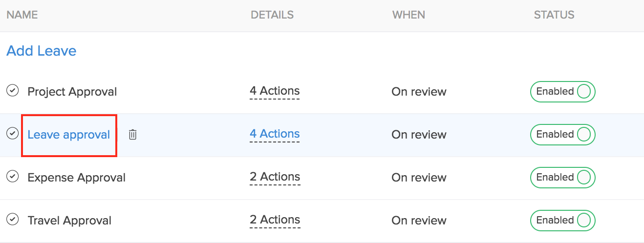This screenshot has width=644, height=243.
Task: Open the Travel Approval rule name
Action: tap(69, 221)
